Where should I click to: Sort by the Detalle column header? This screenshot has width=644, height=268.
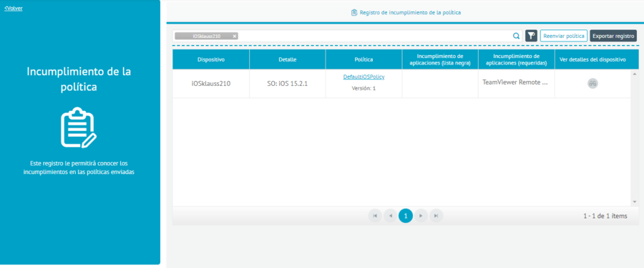[x=287, y=59]
